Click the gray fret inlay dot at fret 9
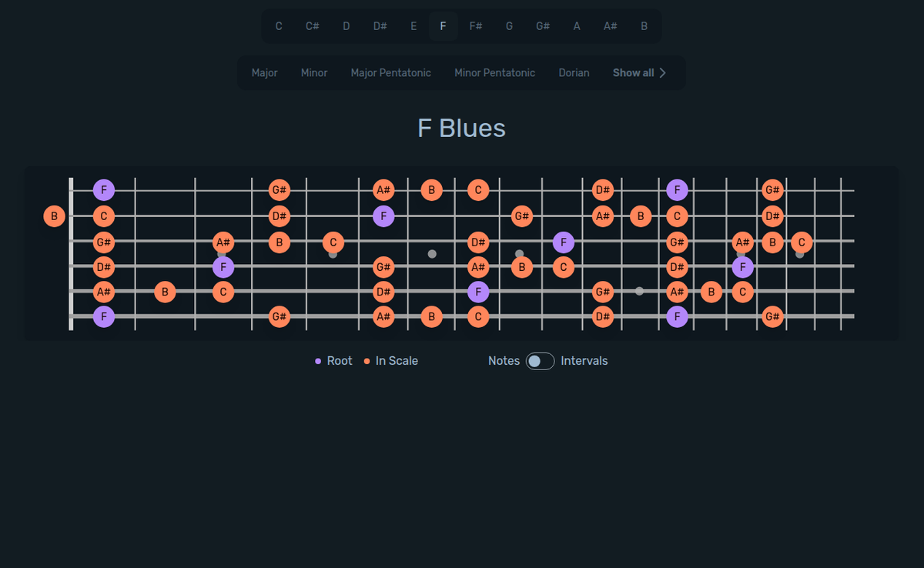 (x=519, y=252)
